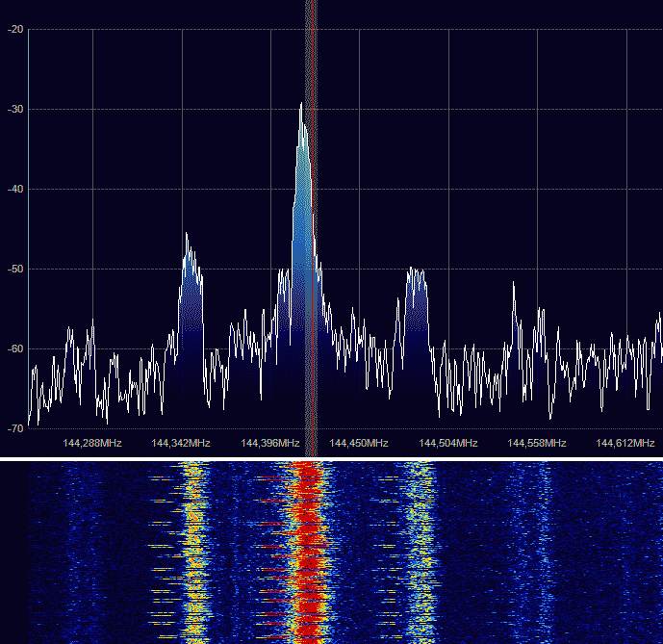Screen dimensions: 663x644
Task: Click the -30 dB scale label
Action: pos(15,109)
